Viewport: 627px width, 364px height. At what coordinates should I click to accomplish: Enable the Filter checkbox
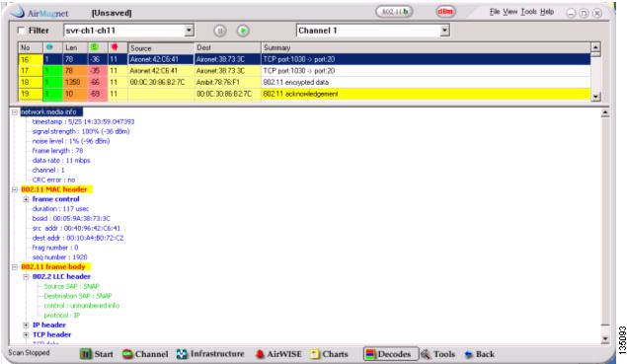pos(21,31)
